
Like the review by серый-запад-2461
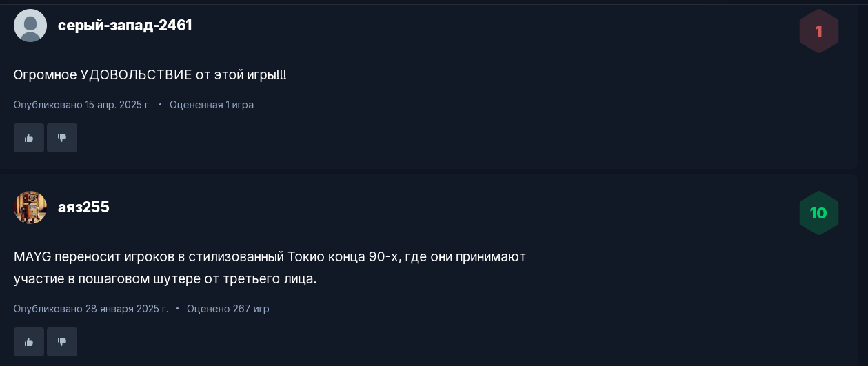(29, 138)
